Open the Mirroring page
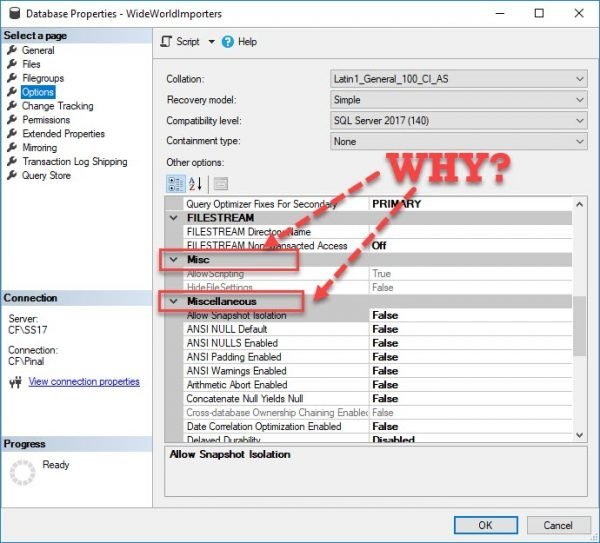Viewport: 600px width, 543px height. coord(40,147)
